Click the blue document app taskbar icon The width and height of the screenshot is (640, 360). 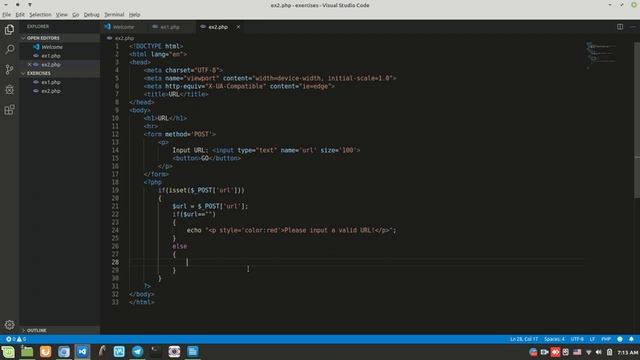193,351
